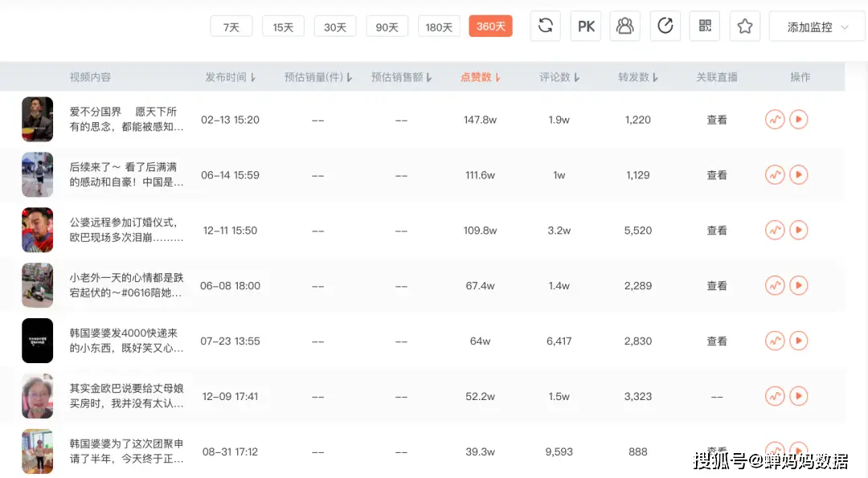Screen dimensions: 868x478
Task: Click the 视频内容 column header
Action: point(90,77)
